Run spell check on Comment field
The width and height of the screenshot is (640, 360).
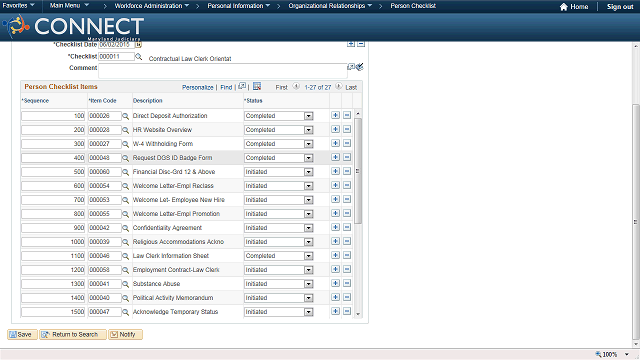pos(359,67)
